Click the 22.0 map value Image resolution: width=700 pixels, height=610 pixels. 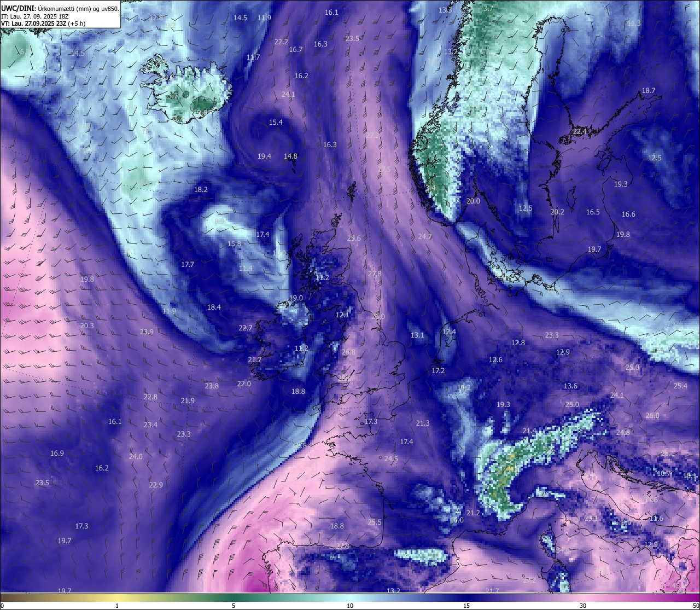(x=244, y=384)
